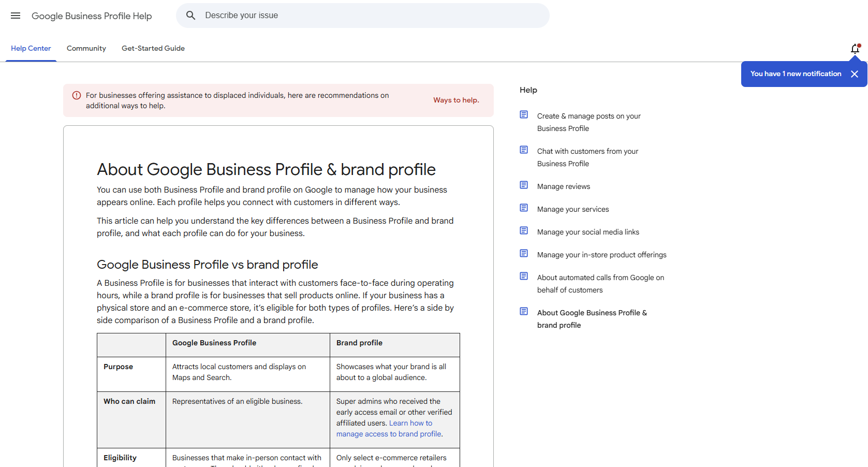The width and height of the screenshot is (868, 467).
Task: Open About Google Business Profile & brand profile link
Action: coord(592,319)
